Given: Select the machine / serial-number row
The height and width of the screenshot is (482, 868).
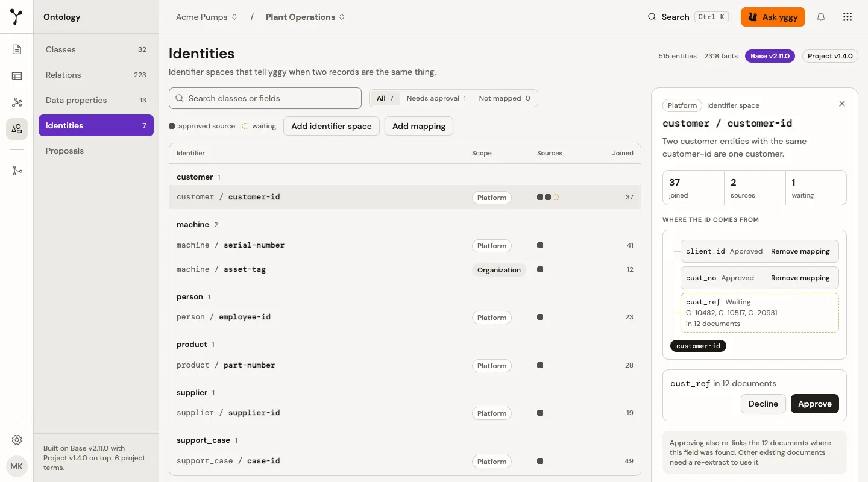Looking at the screenshot, I should pos(405,245).
